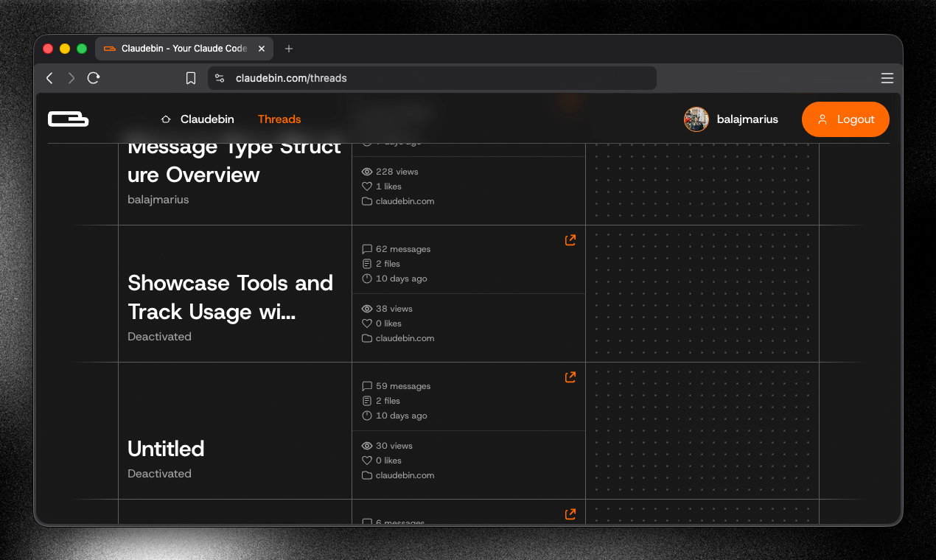Click the messages bubble icon showing 62 messages
The height and width of the screenshot is (560, 936).
pyautogui.click(x=367, y=249)
